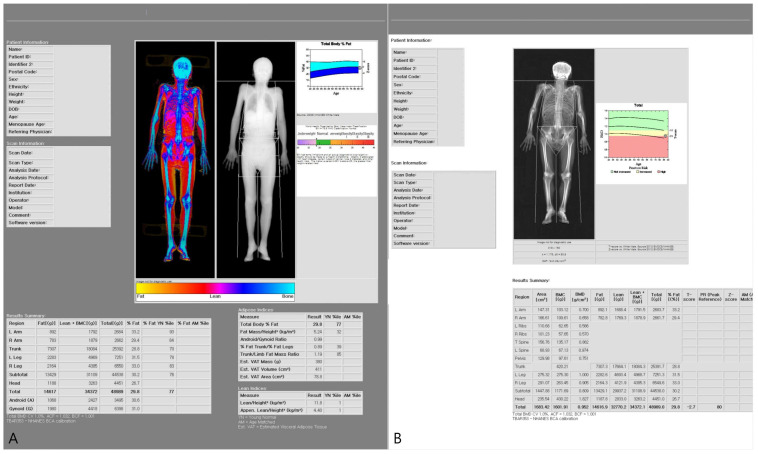
Task: Click the PR (Peak Reference) column header in panel B
Action: pos(710,297)
